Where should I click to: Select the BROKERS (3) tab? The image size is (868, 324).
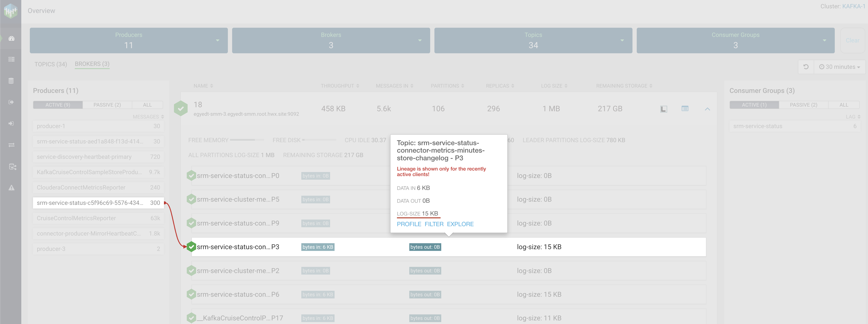click(x=92, y=64)
